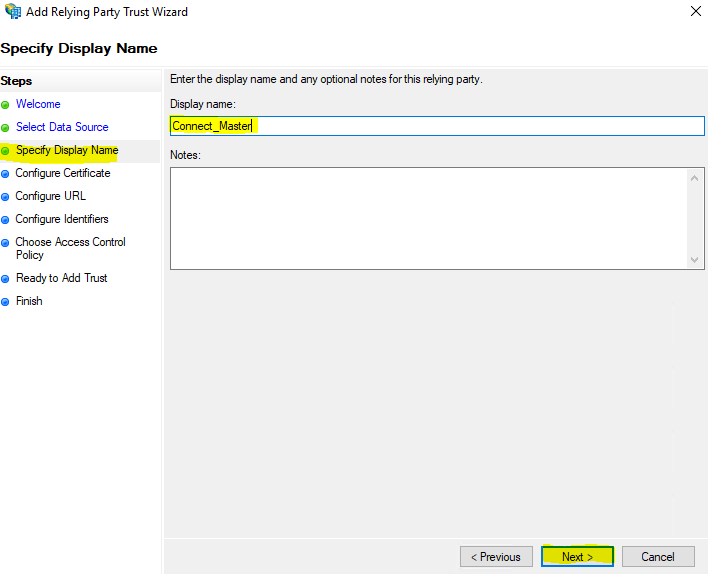The height and width of the screenshot is (574, 708).
Task: Click green bullet beside Specify Display Name
Action: 5,151
